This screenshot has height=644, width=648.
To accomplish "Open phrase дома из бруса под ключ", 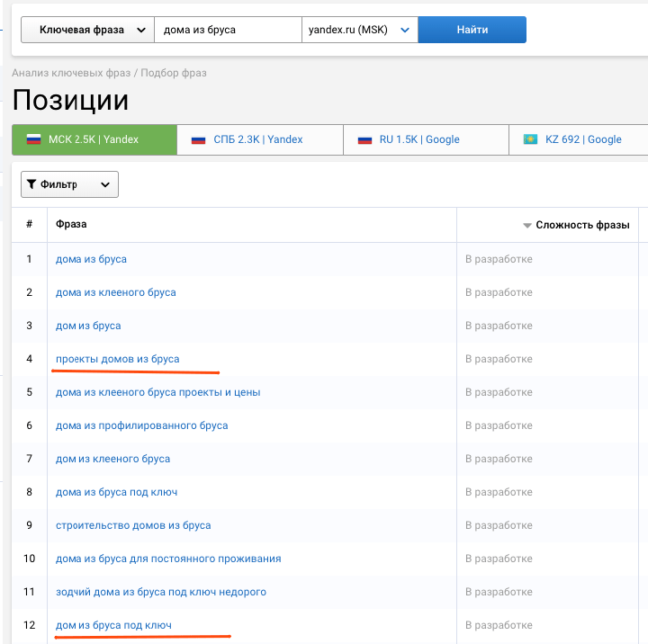I will [x=116, y=492].
